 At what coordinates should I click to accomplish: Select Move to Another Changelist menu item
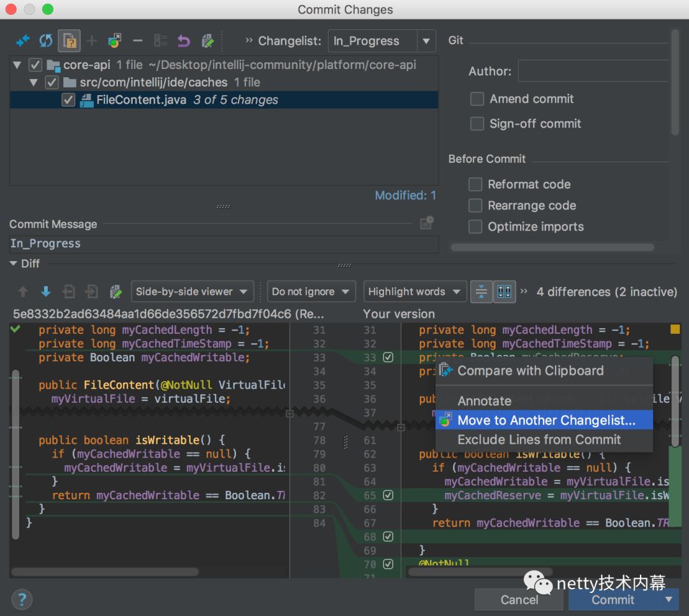tap(544, 420)
